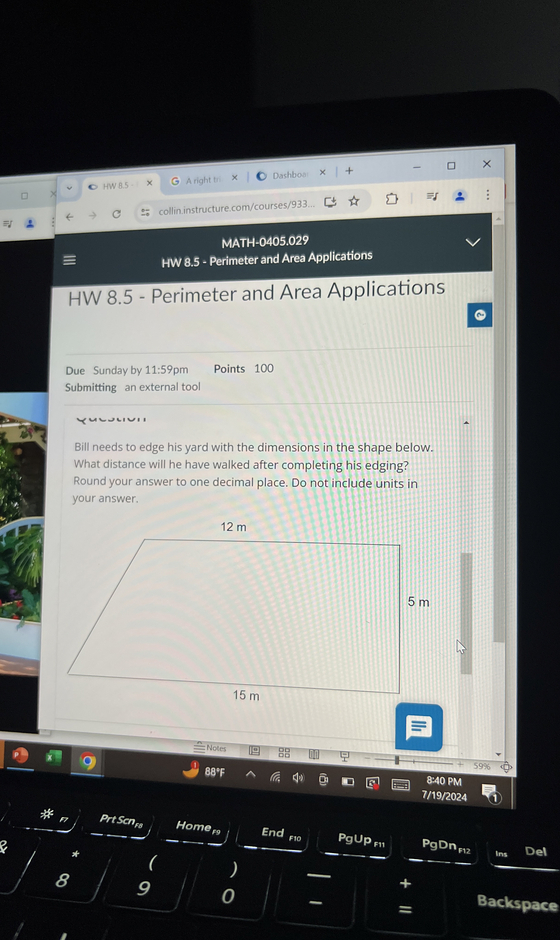Open the touch keyboard tray icon
This screenshot has width=560, height=940.
click(400, 785)
